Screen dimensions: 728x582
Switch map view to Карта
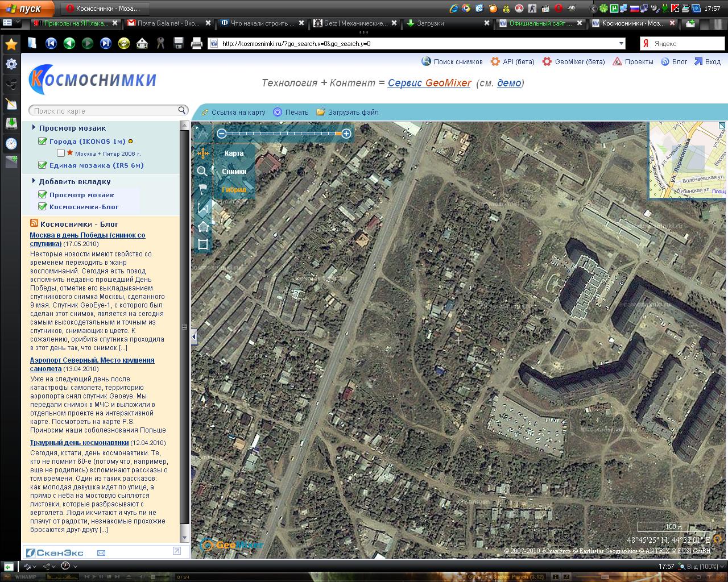[x=234, y=153]
